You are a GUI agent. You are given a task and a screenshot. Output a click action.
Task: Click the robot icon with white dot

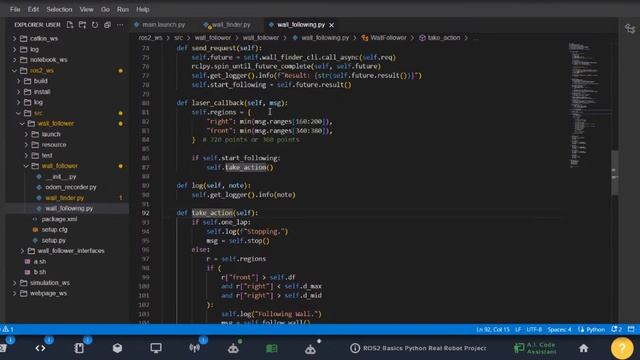tap(310, 348)
